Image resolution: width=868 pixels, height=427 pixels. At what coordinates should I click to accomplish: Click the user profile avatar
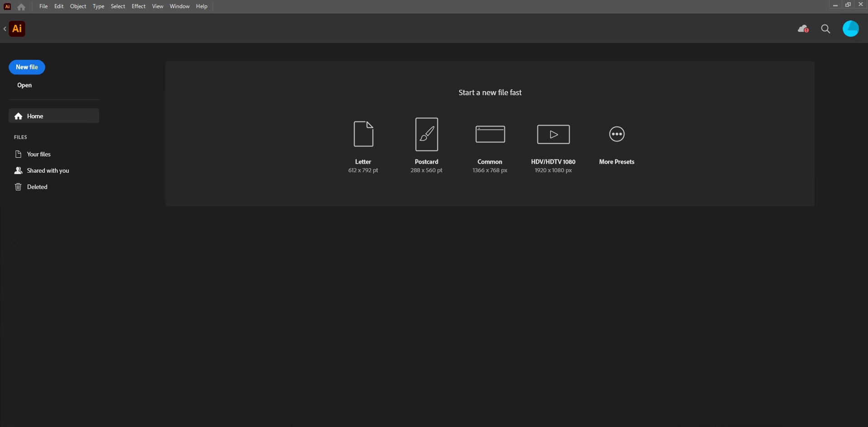click(x=850, y=28)
